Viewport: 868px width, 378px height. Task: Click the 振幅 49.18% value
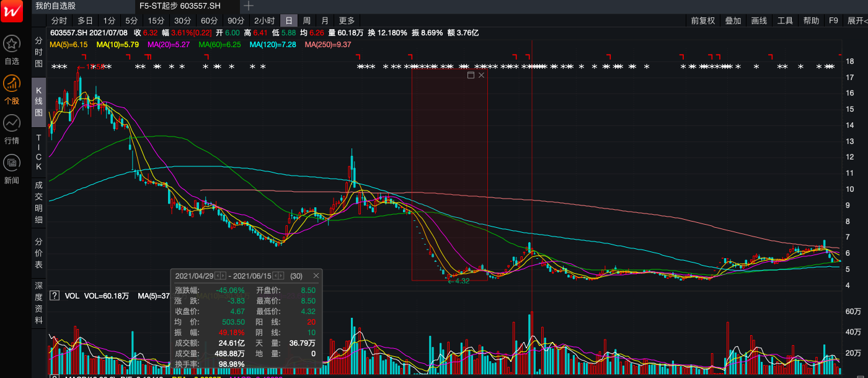point(231,332)
